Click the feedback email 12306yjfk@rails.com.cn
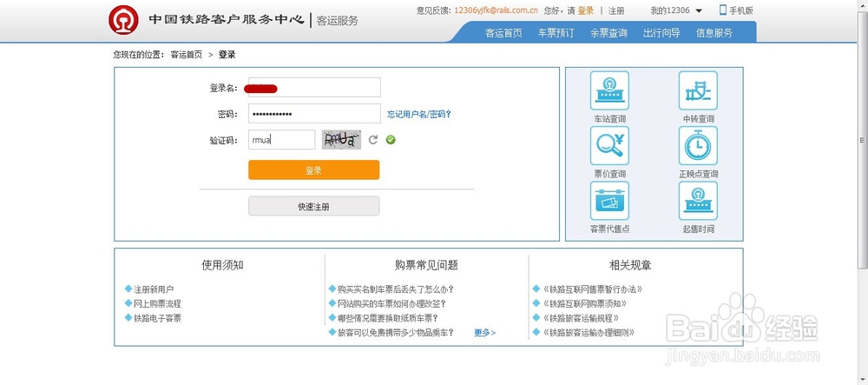Viewport: 868px width, 385px height. point(496,10)
